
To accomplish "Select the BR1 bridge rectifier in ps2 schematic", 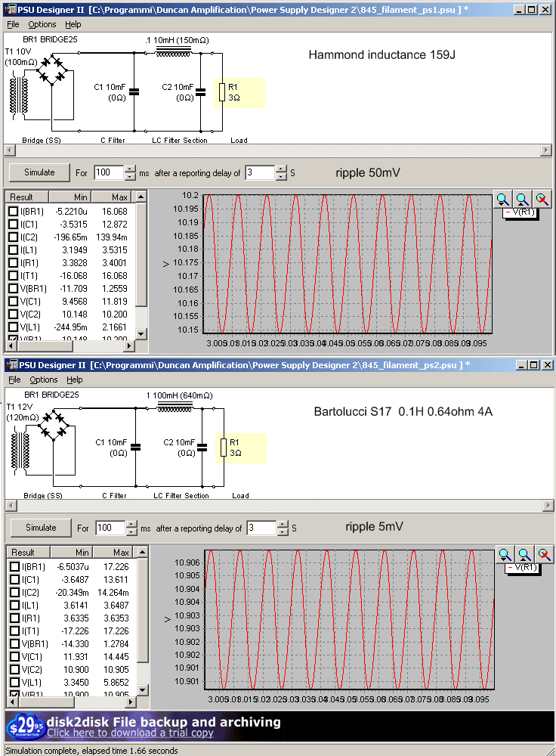I will click(x=54, y=425).
